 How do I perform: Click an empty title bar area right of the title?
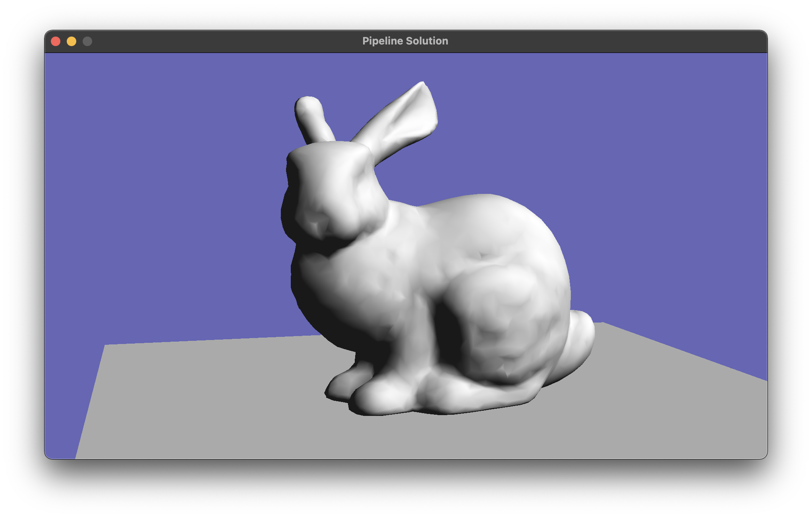(x=596, y=41)
